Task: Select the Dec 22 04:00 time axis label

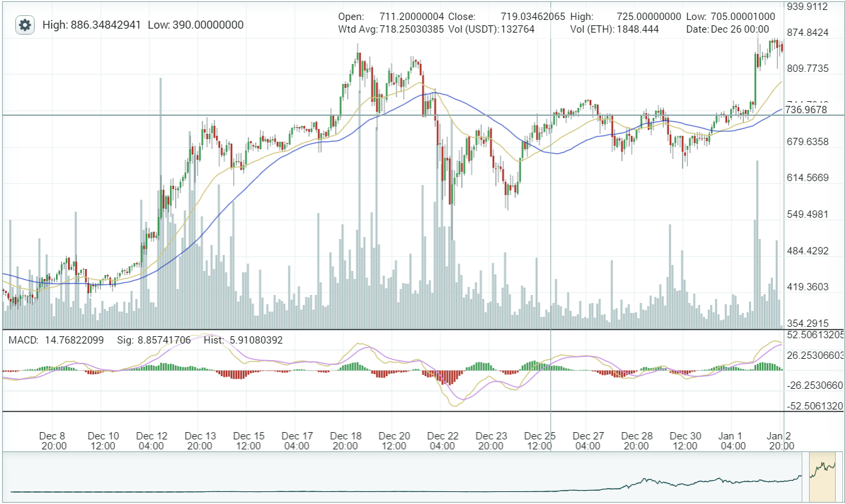Action: coord(443,441)
